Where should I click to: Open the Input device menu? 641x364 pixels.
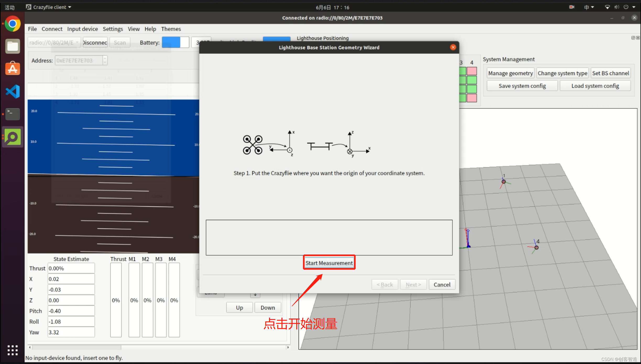[x=82, y=29]
